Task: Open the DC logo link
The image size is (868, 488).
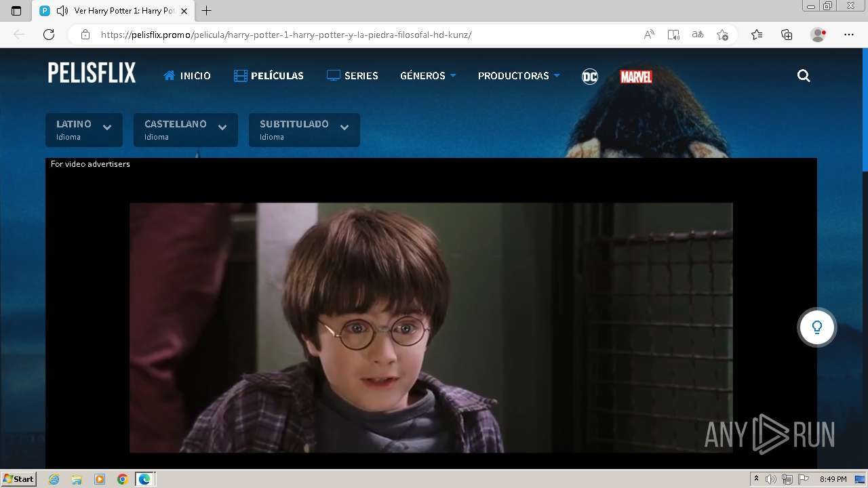Action: point(590,77)
